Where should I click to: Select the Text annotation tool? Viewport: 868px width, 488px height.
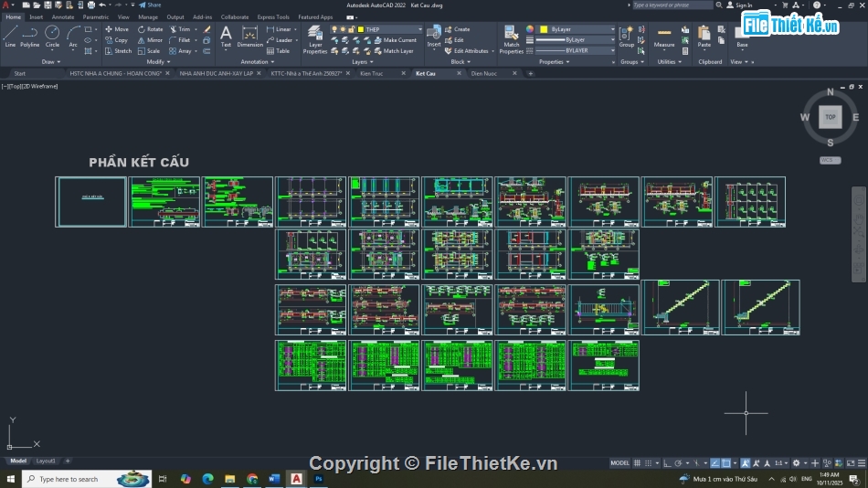226,37
